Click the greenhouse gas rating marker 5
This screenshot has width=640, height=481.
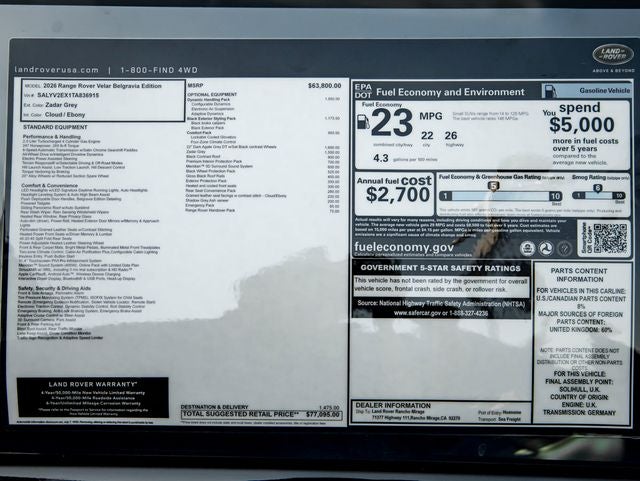493,187
